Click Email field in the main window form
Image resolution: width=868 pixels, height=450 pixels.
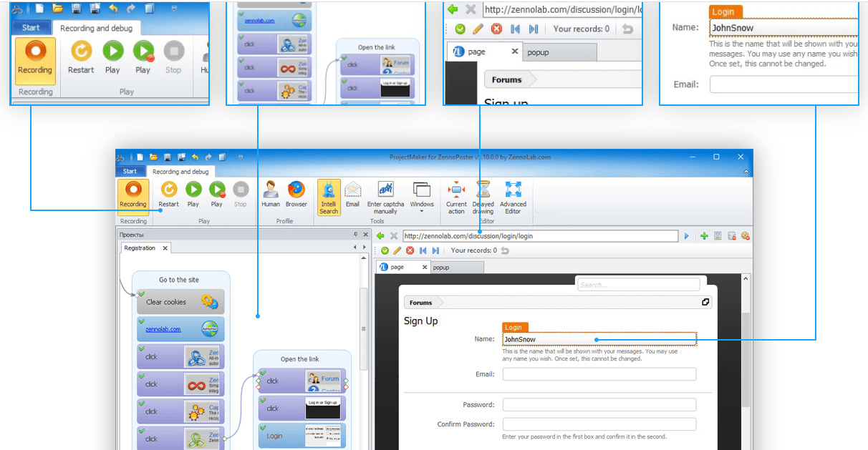(x=599, y=374)
